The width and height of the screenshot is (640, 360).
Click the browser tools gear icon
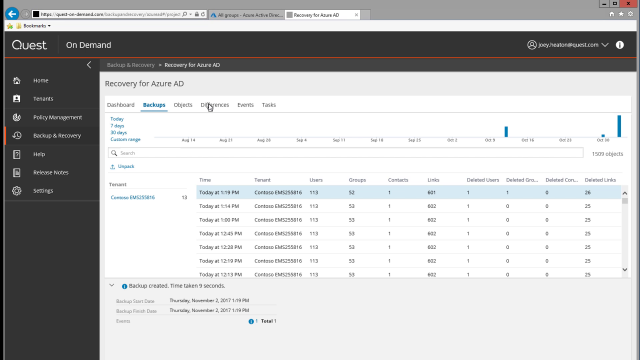point(630,14)
